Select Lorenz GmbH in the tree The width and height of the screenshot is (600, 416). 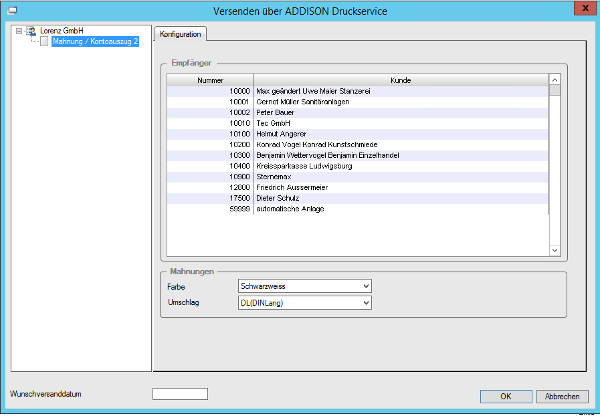62,31
